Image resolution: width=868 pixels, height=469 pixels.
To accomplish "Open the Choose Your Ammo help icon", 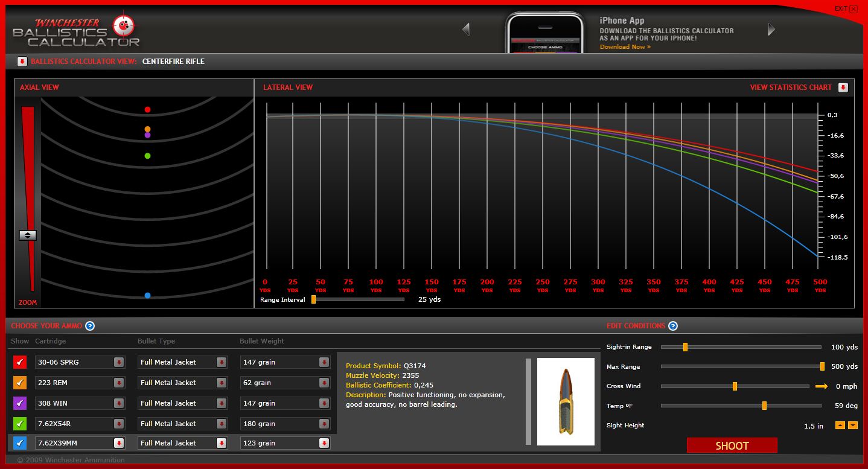I will (89, 326).
